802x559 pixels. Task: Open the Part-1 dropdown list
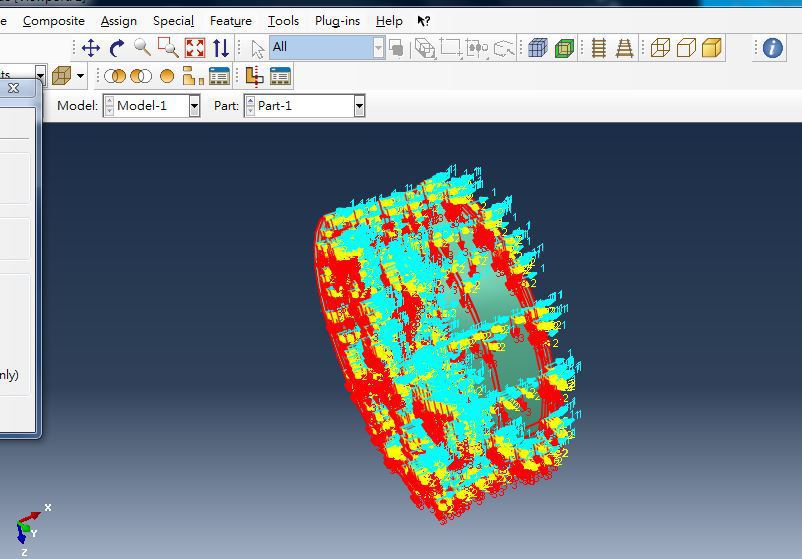click(358, 106)
